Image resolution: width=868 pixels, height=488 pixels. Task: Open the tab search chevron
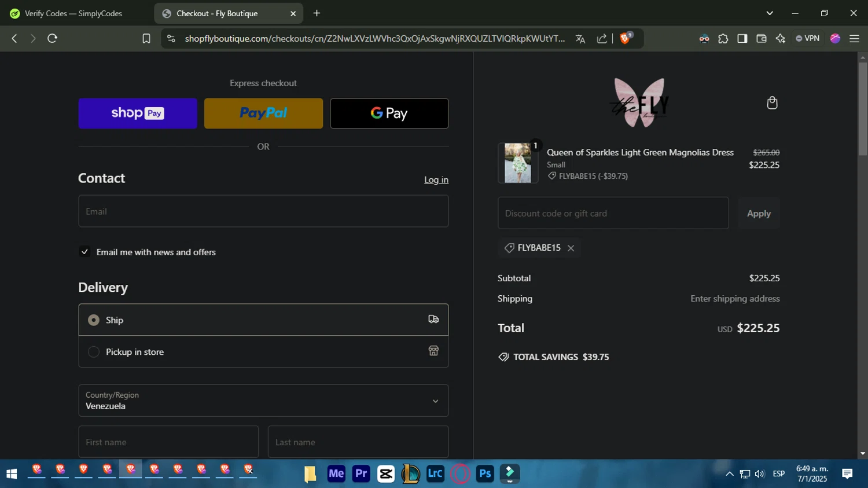(770, 13)
